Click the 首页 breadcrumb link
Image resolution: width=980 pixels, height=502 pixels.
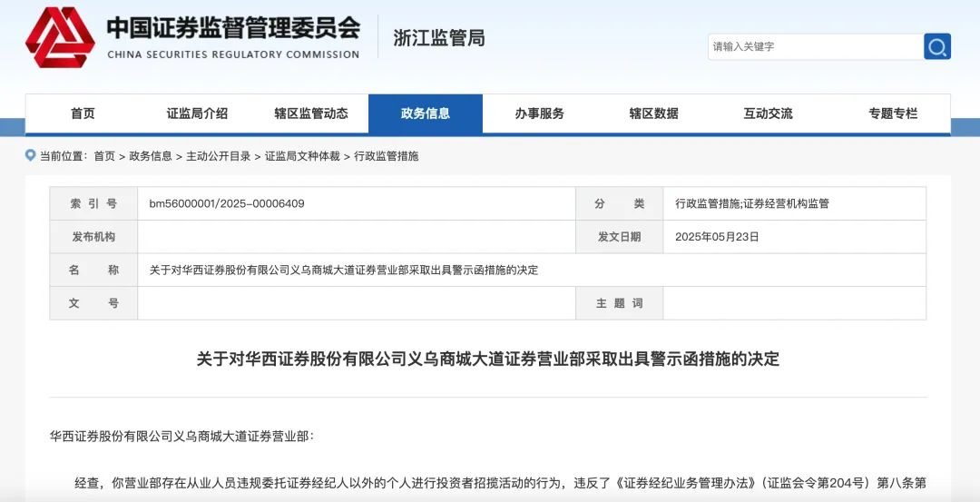(x=104, y=156)
